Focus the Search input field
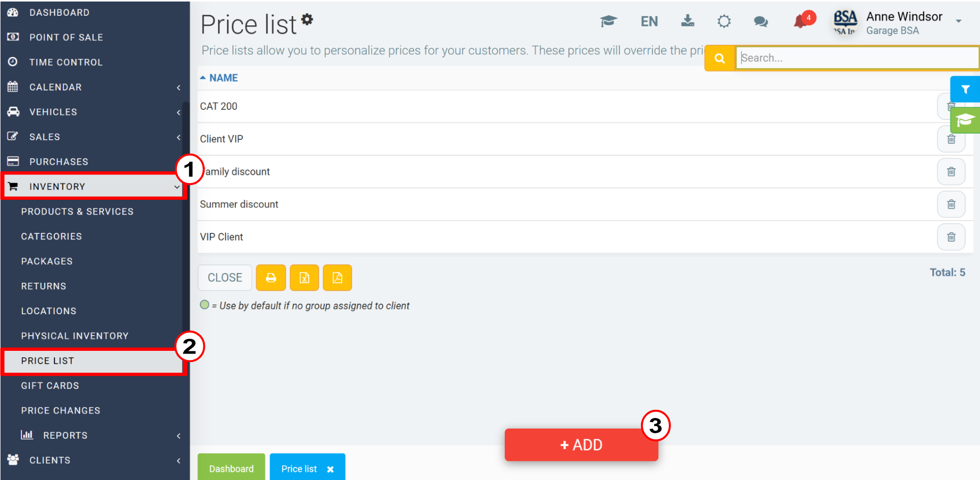 click(x=857, y=58)
